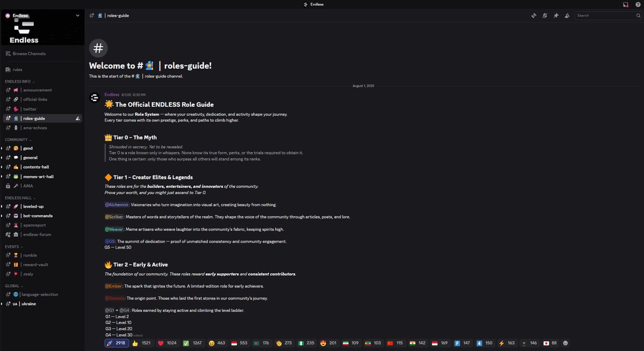Toggle the smiley reaction with 463

pyautogui.click(x=217, y=343)
